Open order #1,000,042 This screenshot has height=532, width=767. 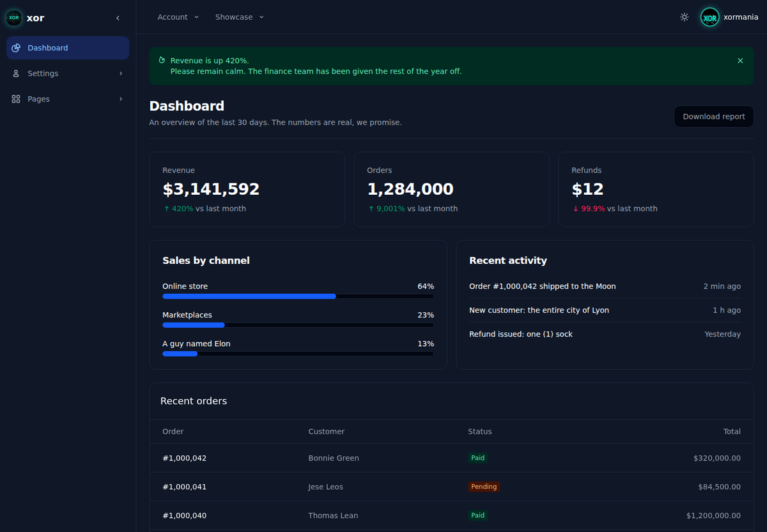point(185,458)
